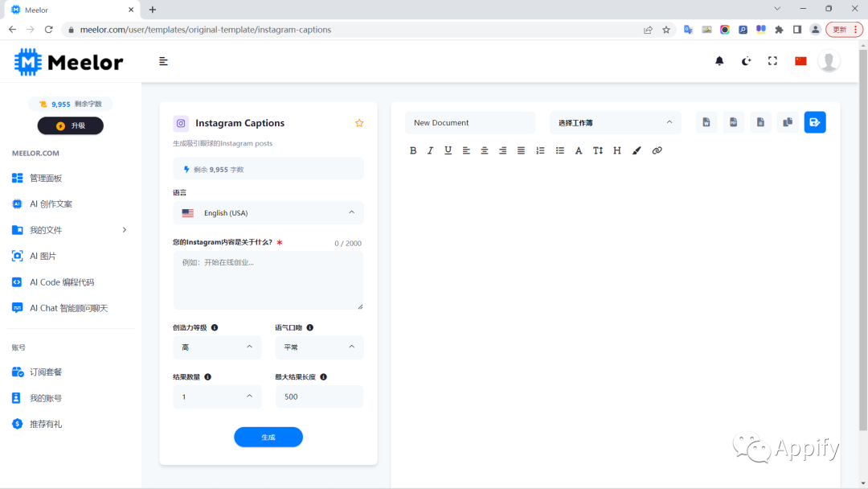868x489 pixels.
Task: Export document as PDF file
Action: 734,122
